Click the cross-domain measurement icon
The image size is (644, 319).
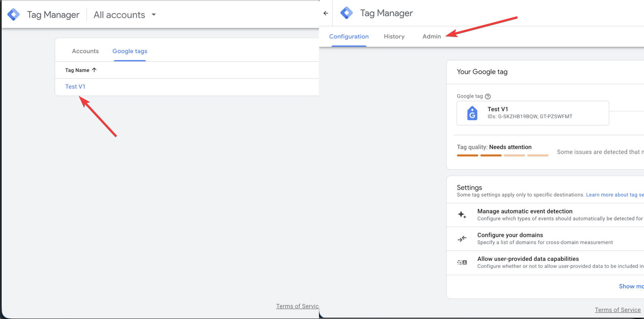point(461,239)
